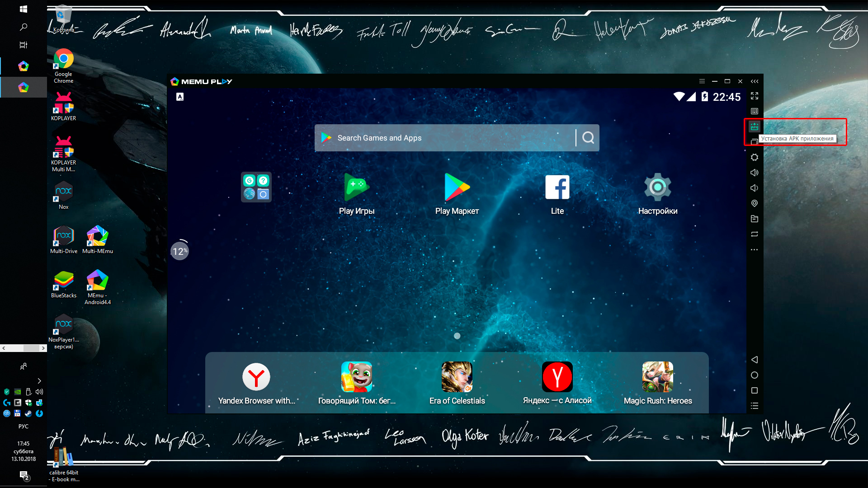
Task: Launch Magic Rush: Heroes from the dock
Action: tap(658, 383)
